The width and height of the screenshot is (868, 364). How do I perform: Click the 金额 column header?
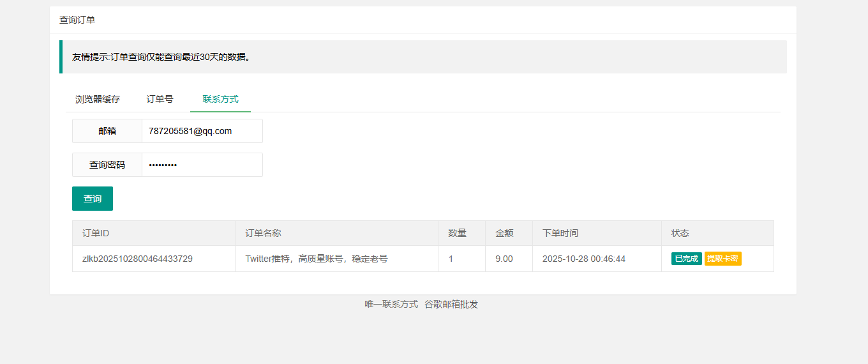pos(504,233)
